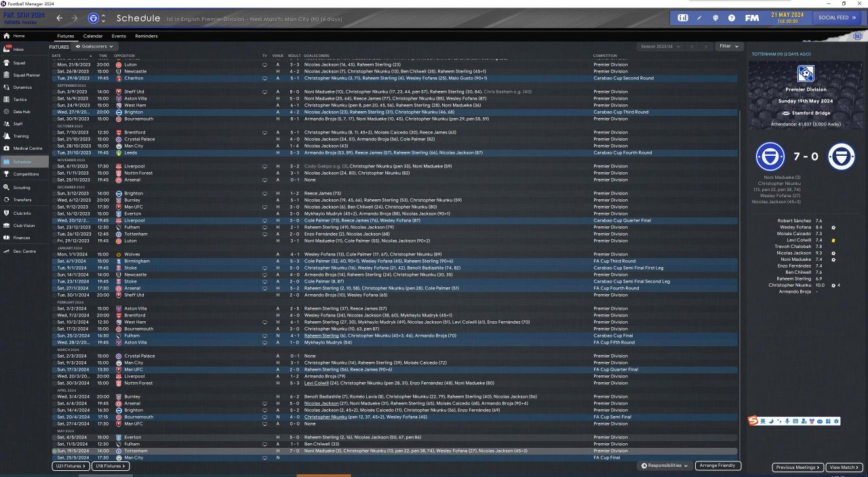Viewport: 868px width, 477px height.
Task: Switch to the Reminders tab
Action: [x=146, y=36]
